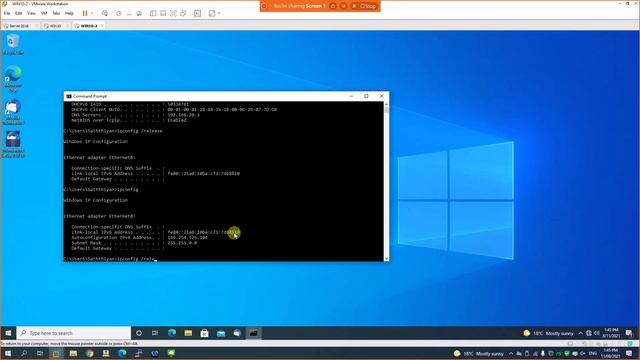
Task: Minimize the Command Prompt window
Action: pyautogui.click(x=351, y=96)
